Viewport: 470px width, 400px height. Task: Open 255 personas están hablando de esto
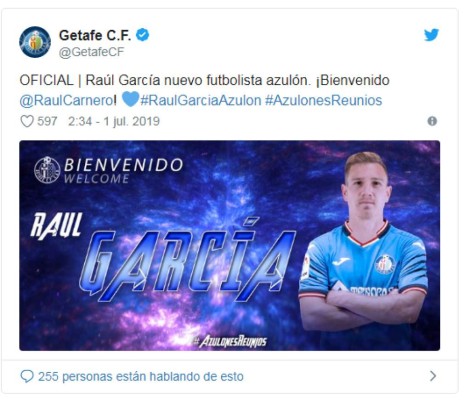pyautogui.click(x=141, y=376)
